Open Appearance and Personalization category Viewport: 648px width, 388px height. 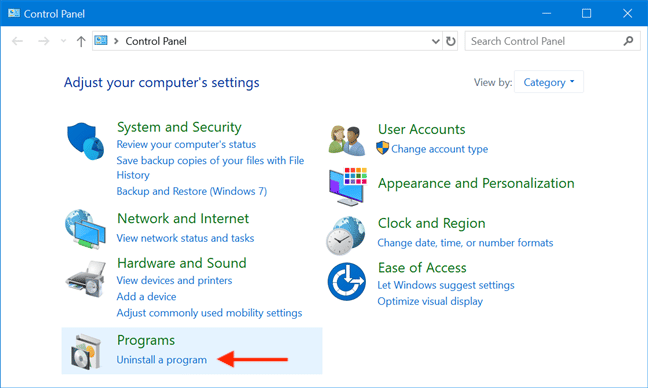point(476,183)
